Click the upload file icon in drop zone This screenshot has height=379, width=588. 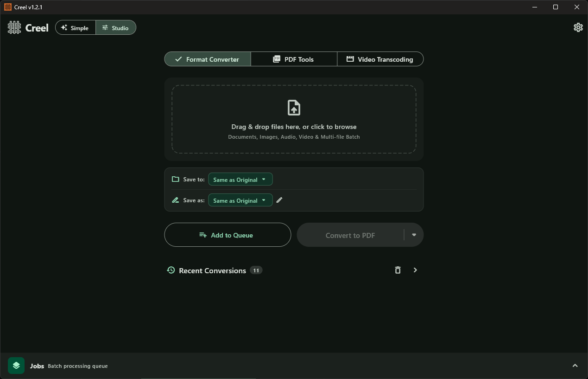click(294, 108)
